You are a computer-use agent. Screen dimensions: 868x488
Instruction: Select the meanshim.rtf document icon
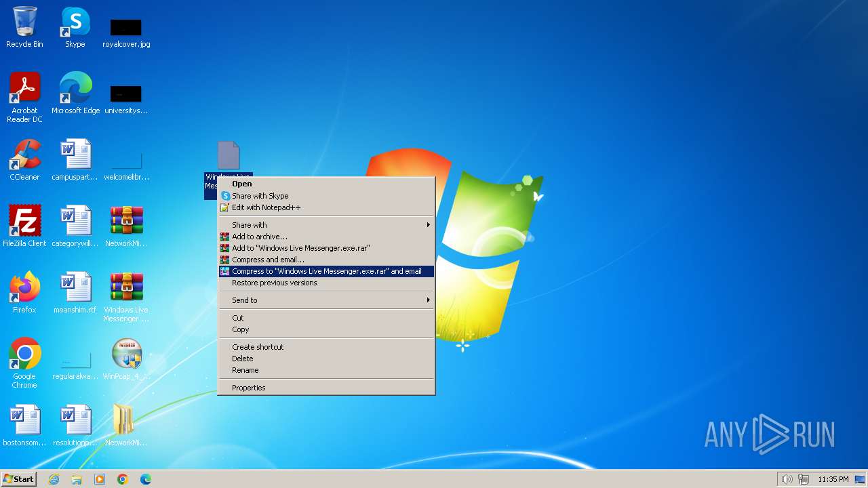pyautogui.click(x=75, y=293)
